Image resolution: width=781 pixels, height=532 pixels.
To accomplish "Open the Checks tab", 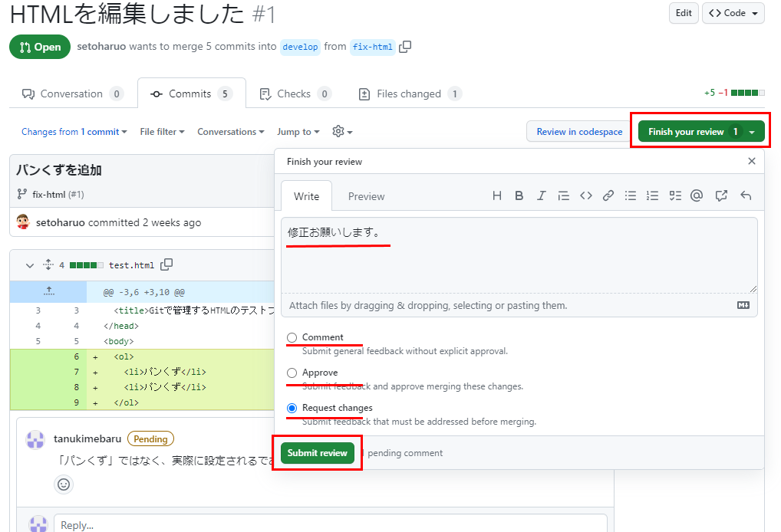I will tap(295, 94).
